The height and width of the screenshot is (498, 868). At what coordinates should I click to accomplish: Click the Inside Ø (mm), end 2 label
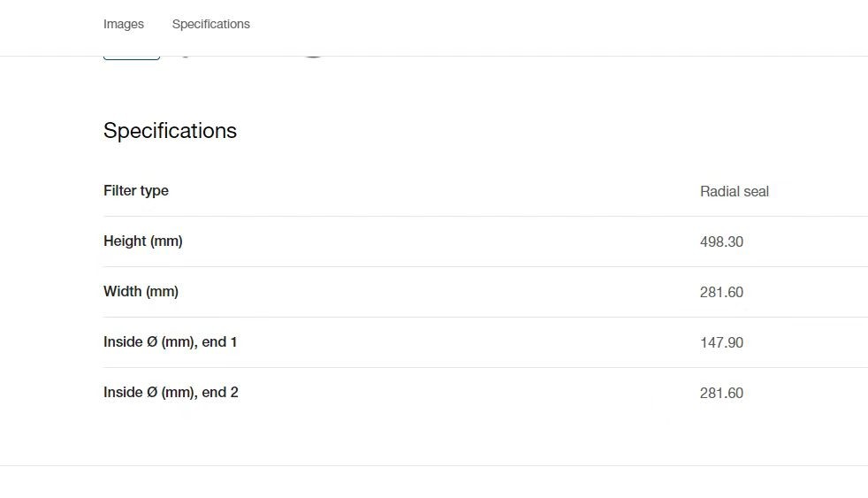[171, 392]
